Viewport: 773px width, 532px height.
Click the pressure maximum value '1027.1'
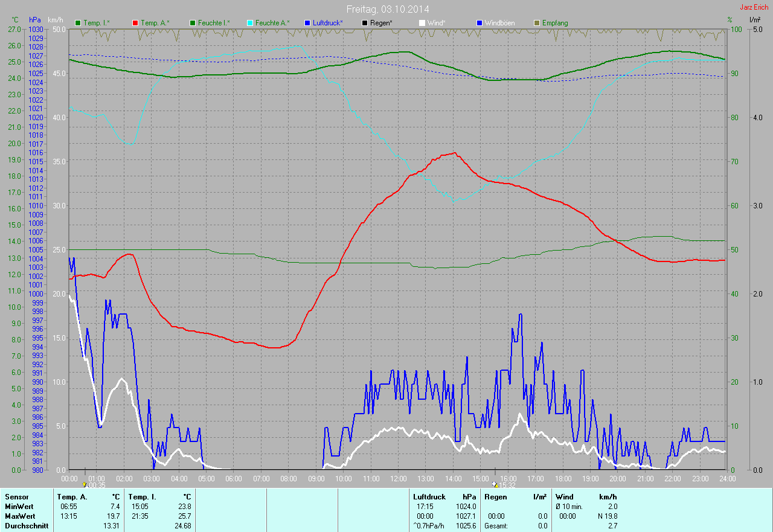[466, 516]
